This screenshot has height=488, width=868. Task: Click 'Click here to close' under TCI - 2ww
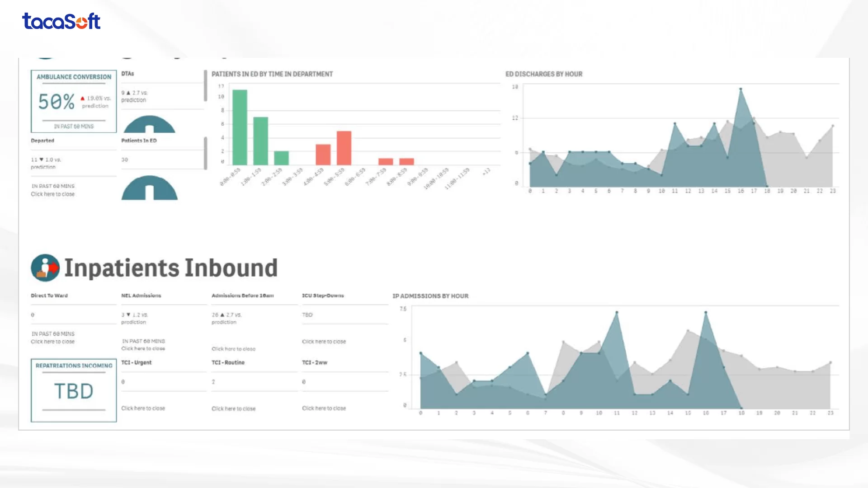[324, 408]
